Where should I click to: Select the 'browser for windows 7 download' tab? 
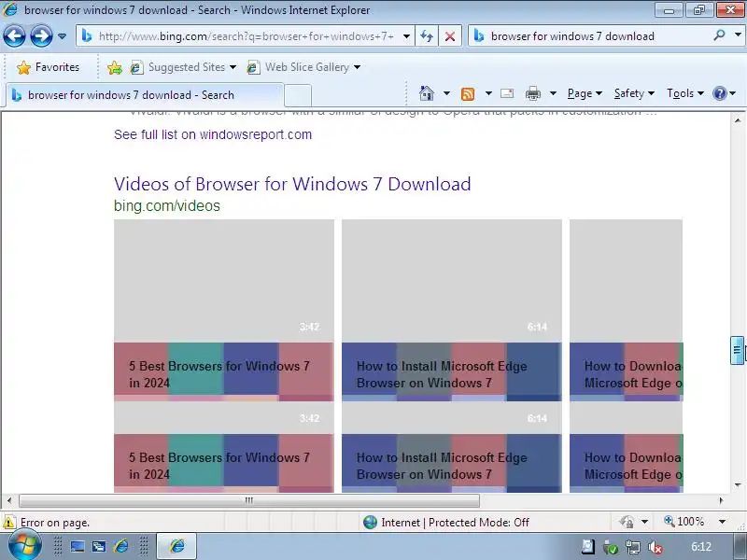145,95
